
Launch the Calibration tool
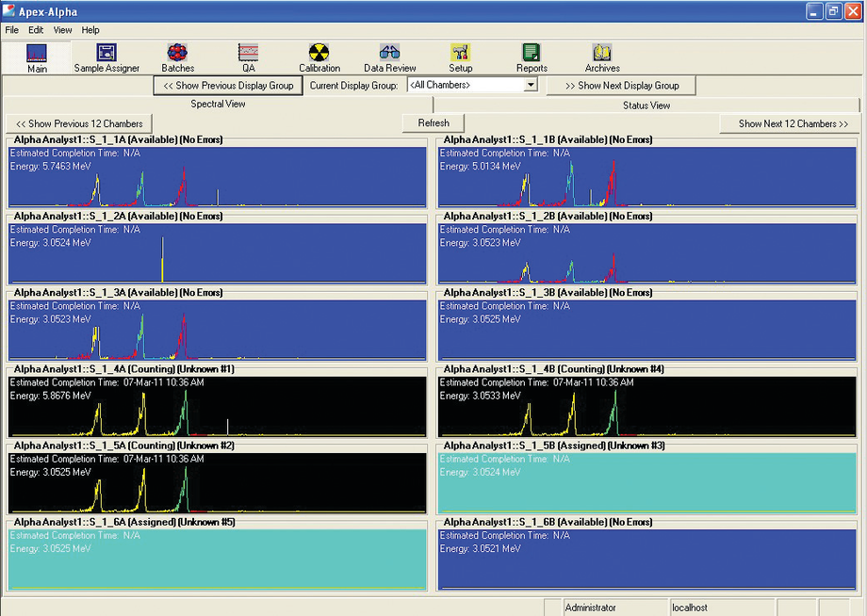[319, 57]
